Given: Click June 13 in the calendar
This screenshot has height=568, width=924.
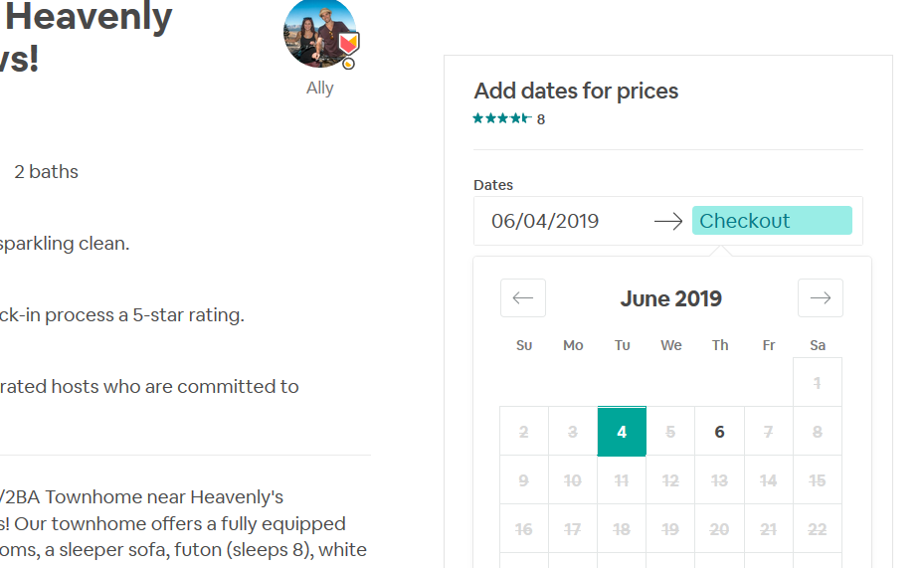Looking at the screenshot, I should 719,480.
